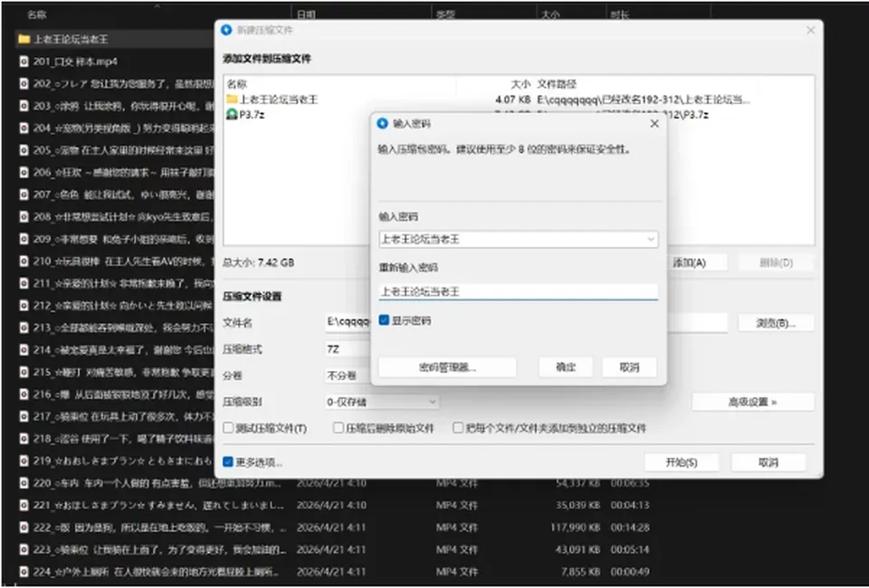This screenshot has height=588, width=869.
Task: Enable the 测试压缩文件(T) checkbox
Action: click(x=228, y=428)
